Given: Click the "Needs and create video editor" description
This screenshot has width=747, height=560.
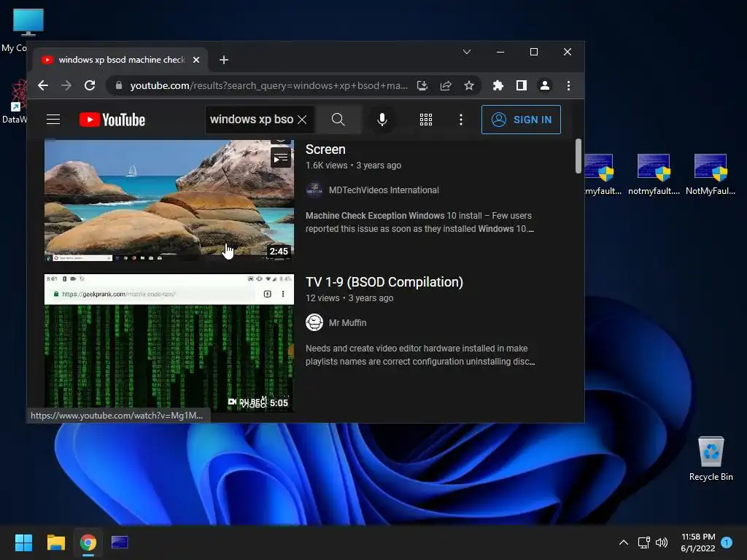Looking at the screenshot, I should pyautogui.click(x=419, y=355).
